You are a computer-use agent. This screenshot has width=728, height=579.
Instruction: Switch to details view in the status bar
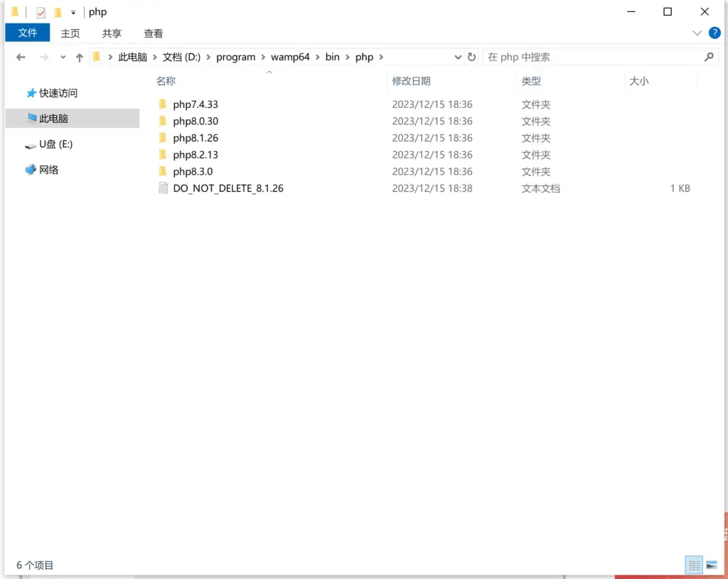(694, 565)
